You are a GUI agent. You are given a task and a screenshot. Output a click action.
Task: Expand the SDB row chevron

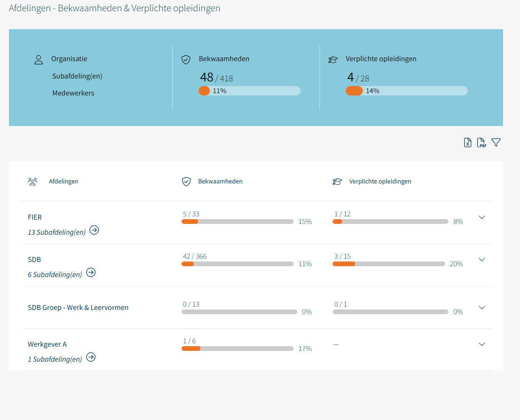click(x=481, y=260)
